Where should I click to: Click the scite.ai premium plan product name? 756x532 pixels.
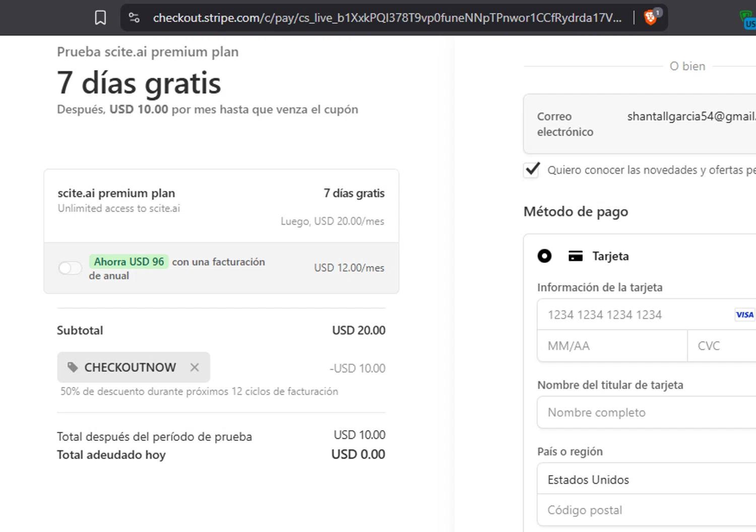click(x=116, y=193)
